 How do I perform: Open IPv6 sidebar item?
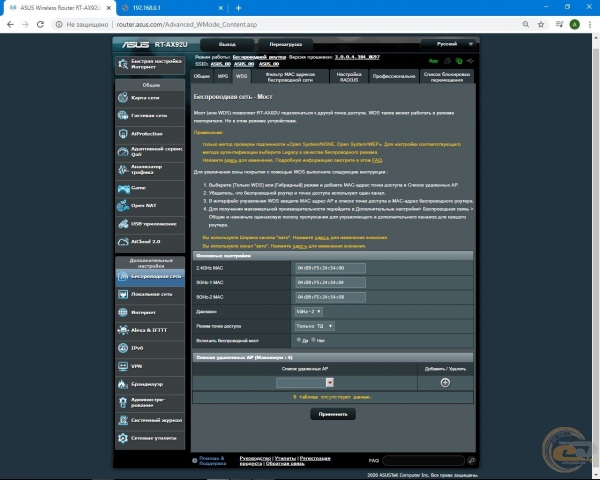[x=150, y=348]
